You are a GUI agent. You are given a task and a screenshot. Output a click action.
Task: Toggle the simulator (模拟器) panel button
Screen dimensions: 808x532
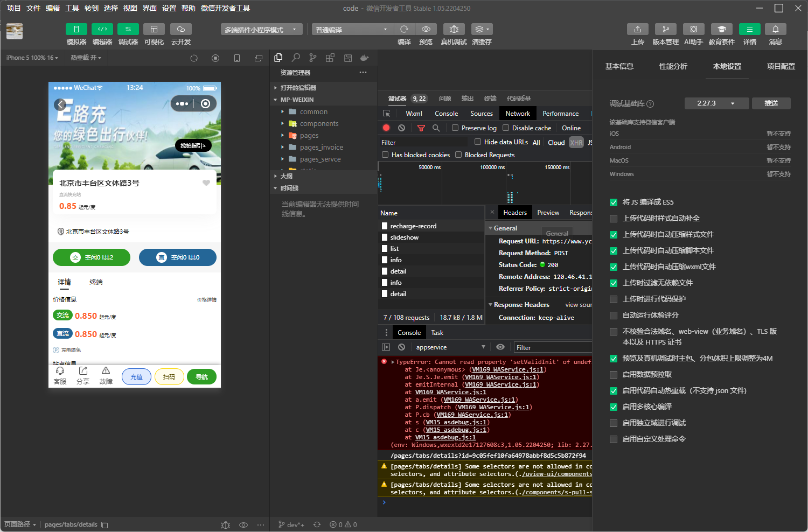point(76,29)
